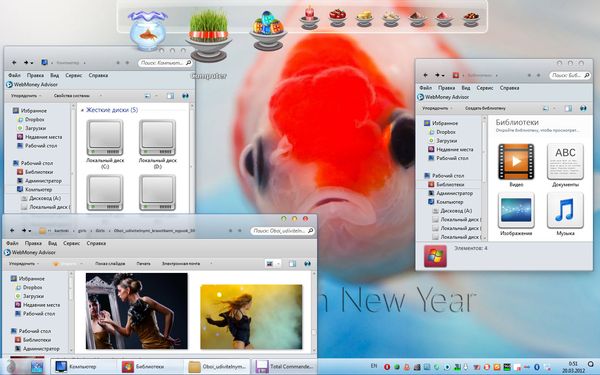
Task: Open the grass bowl dock icon
Action: tap(209, 36)
